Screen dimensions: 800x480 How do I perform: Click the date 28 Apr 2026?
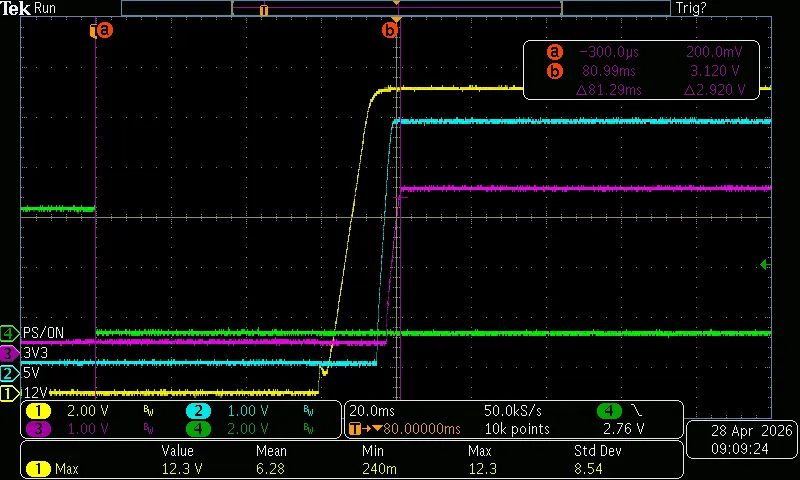click(752, 431)
